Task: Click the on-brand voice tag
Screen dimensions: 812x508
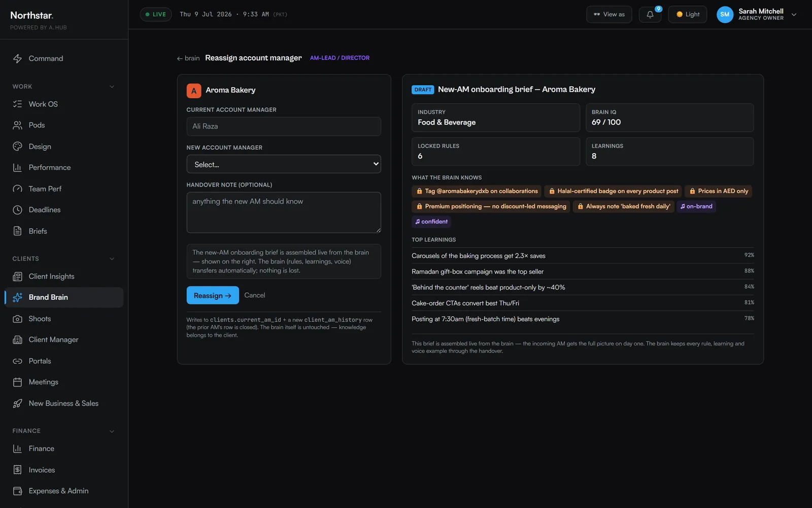Action: pyautogui.click(x=696, y=206)
